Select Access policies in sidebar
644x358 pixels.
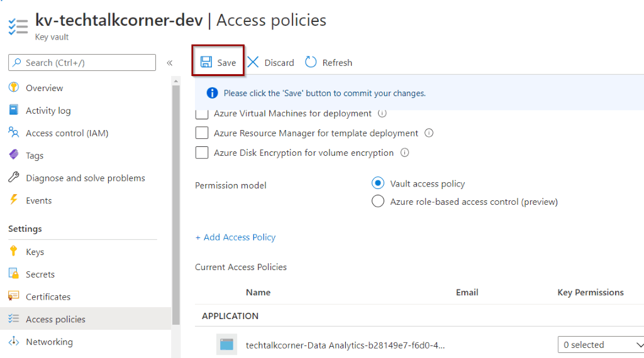pyautogui.click(x=86, y=318)
